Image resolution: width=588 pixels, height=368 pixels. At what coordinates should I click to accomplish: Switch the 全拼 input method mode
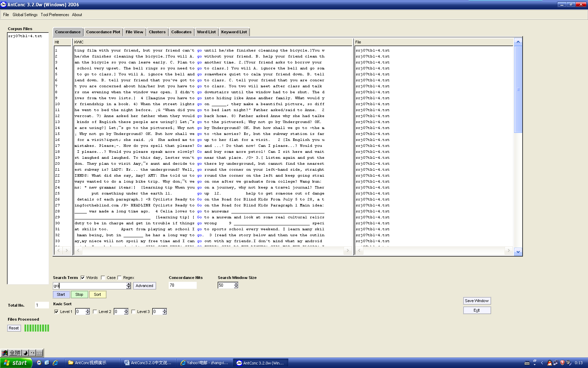click(15, 353)
